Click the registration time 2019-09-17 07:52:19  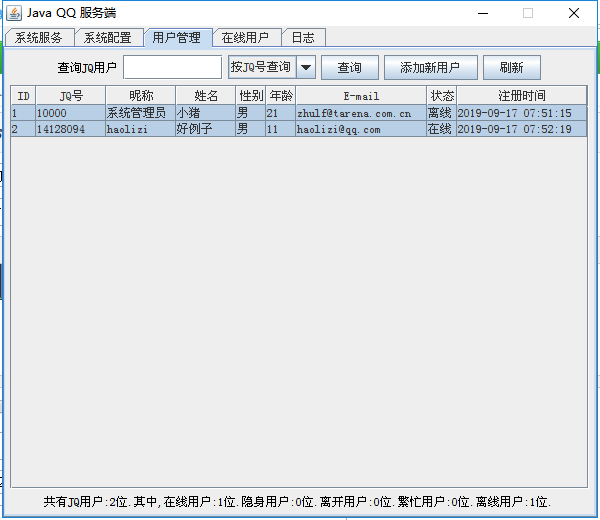click(522, 129)
